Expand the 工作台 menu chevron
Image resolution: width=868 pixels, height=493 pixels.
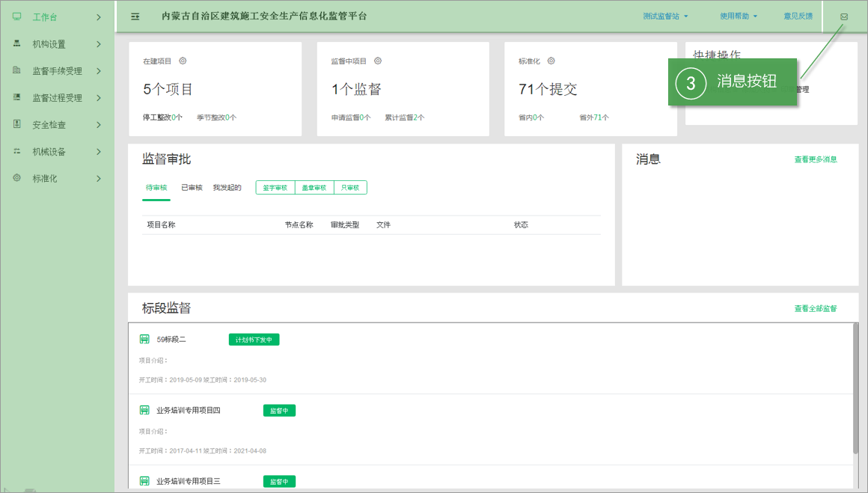pos(99,17)
